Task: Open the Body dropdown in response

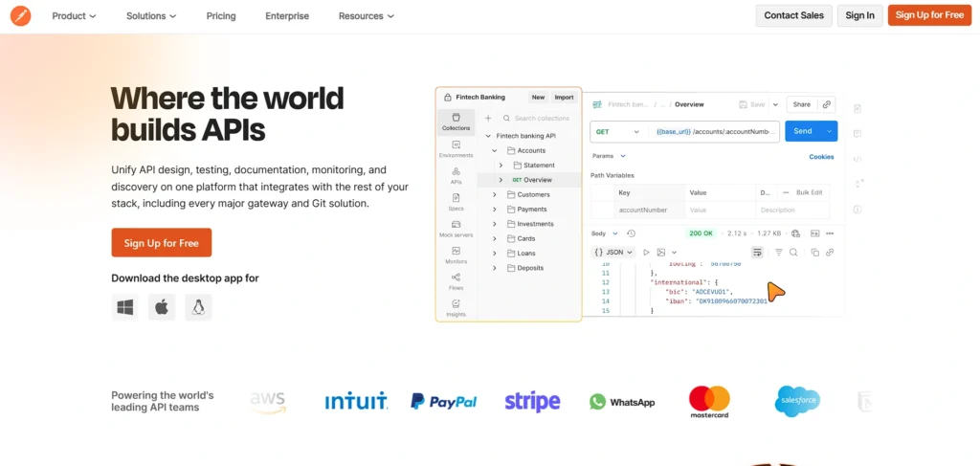Action: pos(605,233)
